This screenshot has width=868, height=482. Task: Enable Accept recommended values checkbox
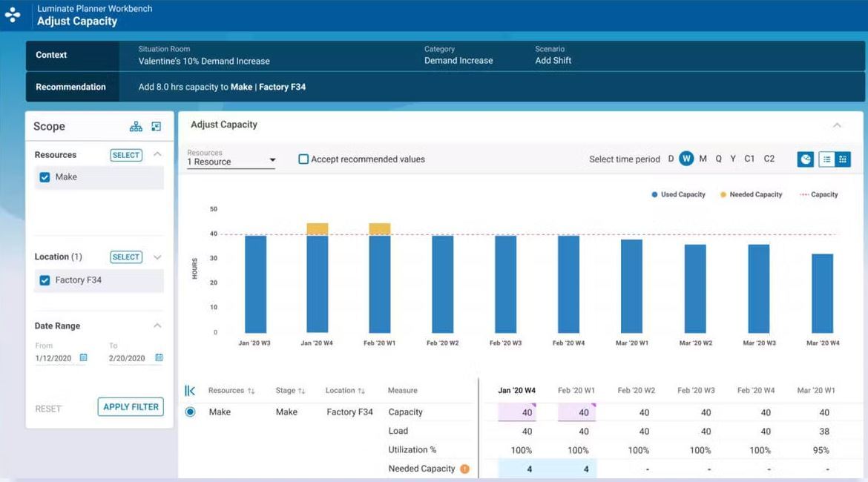pos(303,159)
